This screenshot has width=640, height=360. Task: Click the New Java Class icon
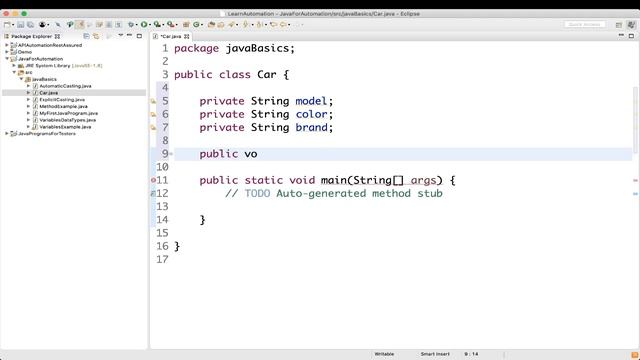tap(196, 25)
